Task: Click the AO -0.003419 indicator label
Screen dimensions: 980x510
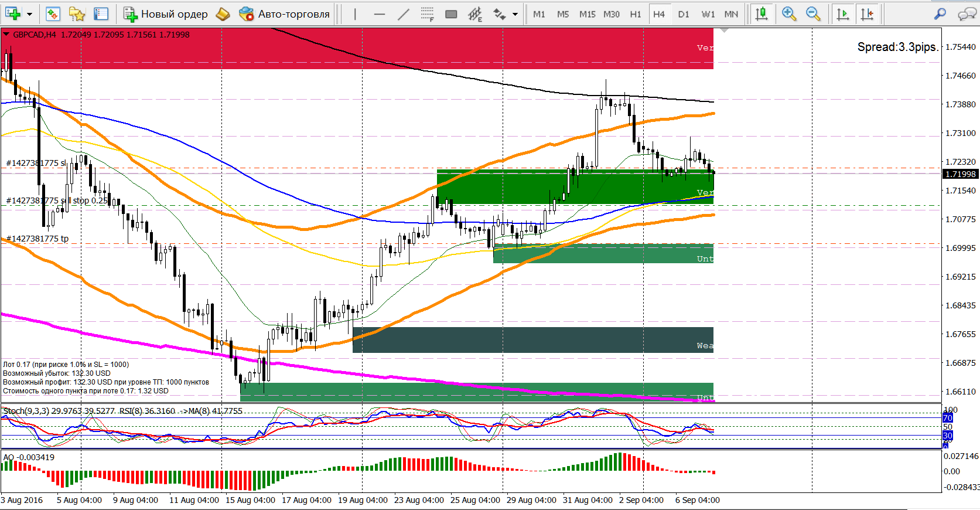Action: point(29,457)
